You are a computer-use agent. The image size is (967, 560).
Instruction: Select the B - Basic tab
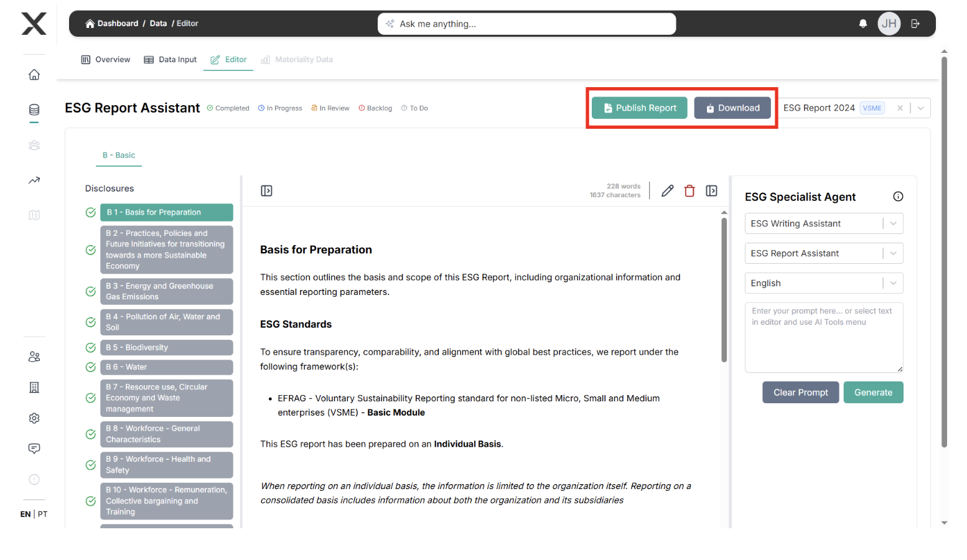119,155
